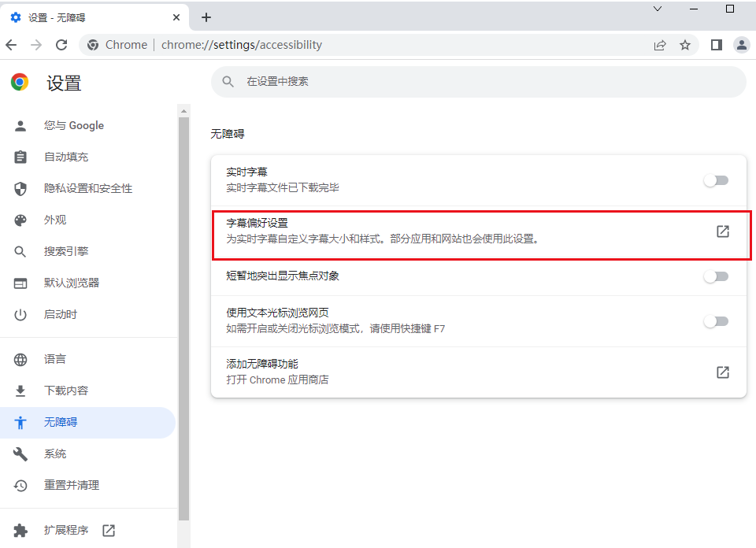The height and width of the screenshot is (548, 756).
Task: Open 默认浏览器 settings section
Action: [x=87, y=283]
